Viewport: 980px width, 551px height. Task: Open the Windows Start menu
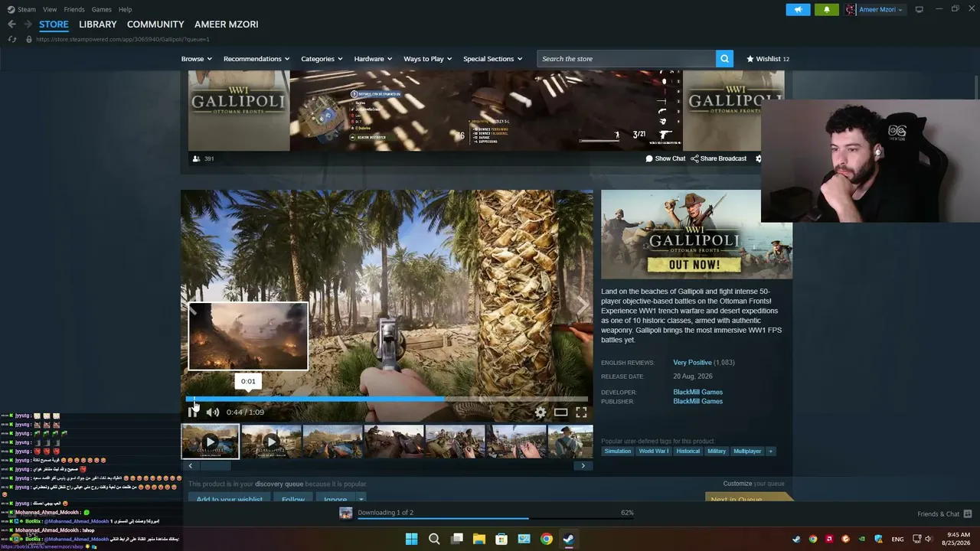click(411, 539)
